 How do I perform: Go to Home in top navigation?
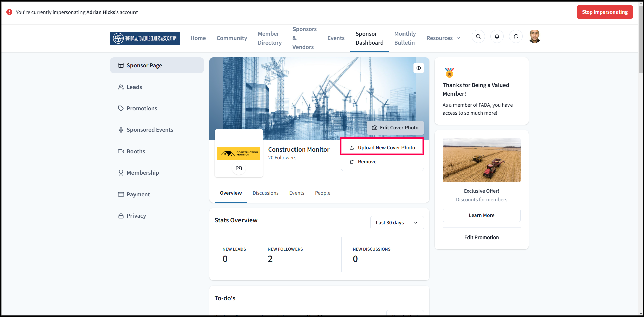click(198, 38)
